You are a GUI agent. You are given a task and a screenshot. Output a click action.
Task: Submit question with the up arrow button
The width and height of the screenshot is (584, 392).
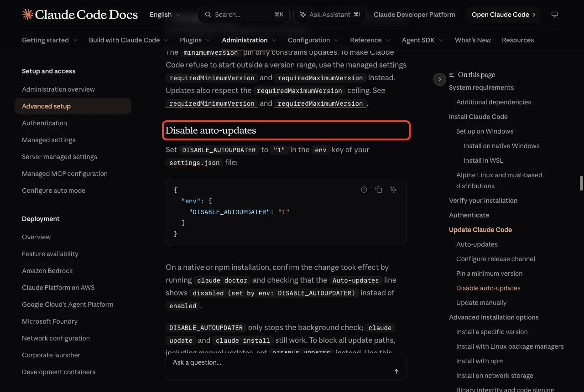pyautogui.click(x=396, y=371)
